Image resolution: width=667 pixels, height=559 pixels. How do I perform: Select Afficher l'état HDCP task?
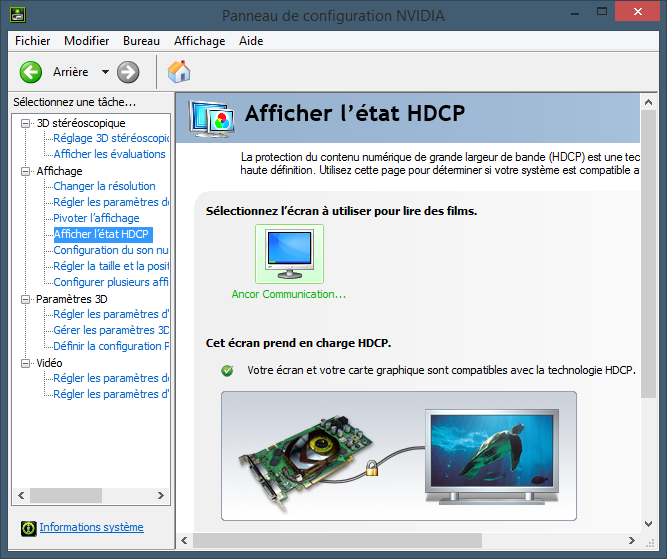[103, 234]
